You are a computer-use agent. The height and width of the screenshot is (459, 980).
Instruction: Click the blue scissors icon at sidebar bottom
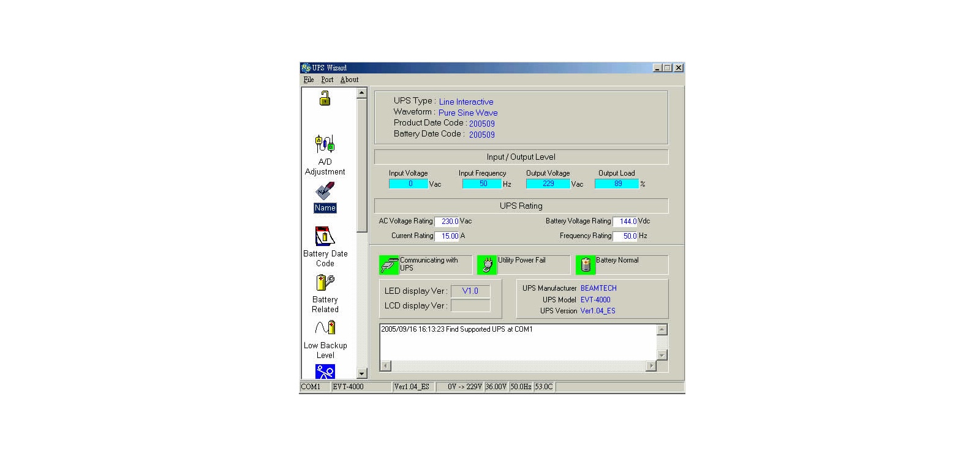(x=325, y=371)
